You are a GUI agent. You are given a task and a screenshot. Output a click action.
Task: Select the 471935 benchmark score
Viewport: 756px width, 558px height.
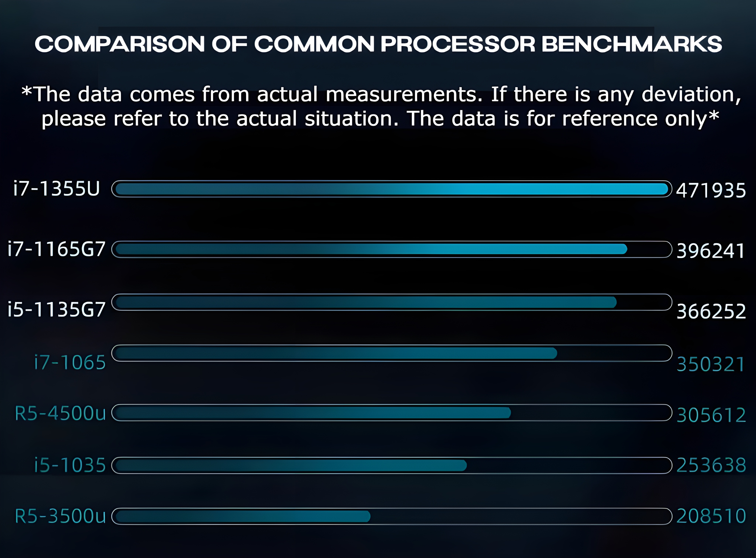pyautogui.click(x=711, y=190)
